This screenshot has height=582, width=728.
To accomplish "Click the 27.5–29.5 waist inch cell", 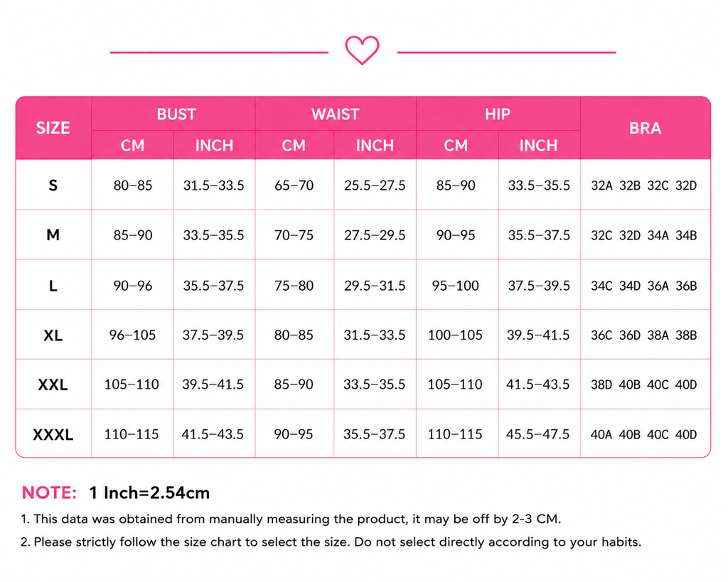I will coord(375,235).
